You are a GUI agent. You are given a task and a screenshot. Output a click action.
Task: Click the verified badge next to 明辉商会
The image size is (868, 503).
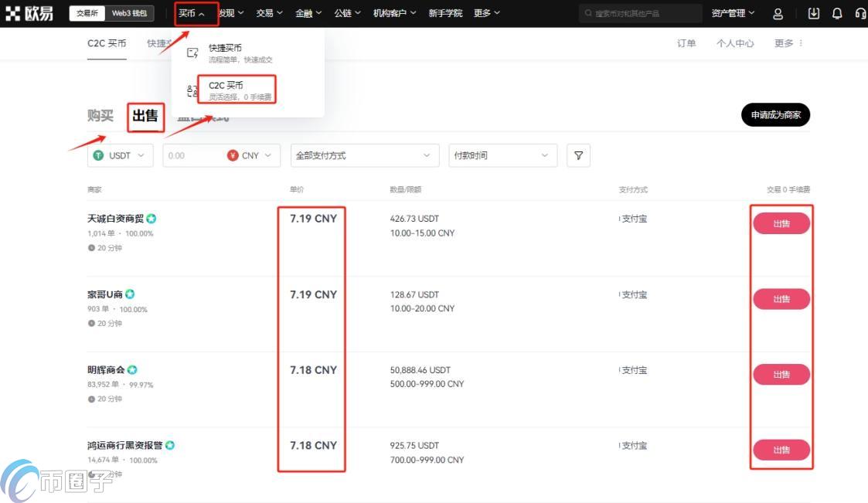tap(132, 369)
